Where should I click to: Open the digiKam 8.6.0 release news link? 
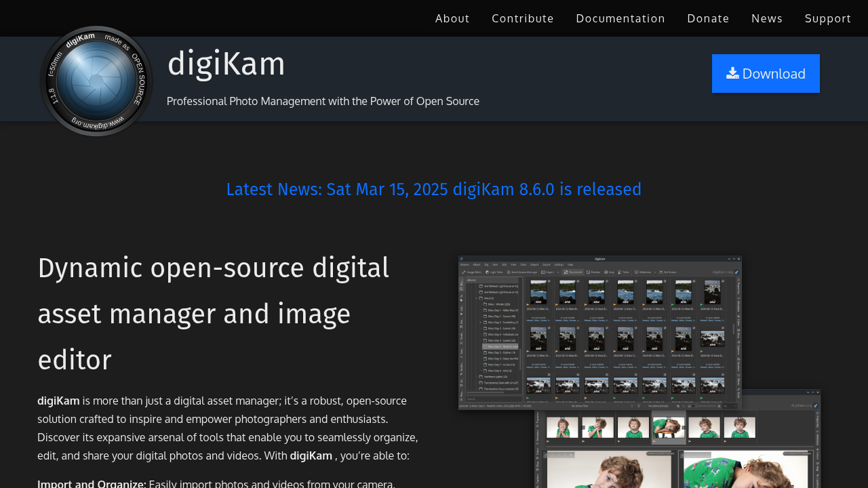pos(434,189)
